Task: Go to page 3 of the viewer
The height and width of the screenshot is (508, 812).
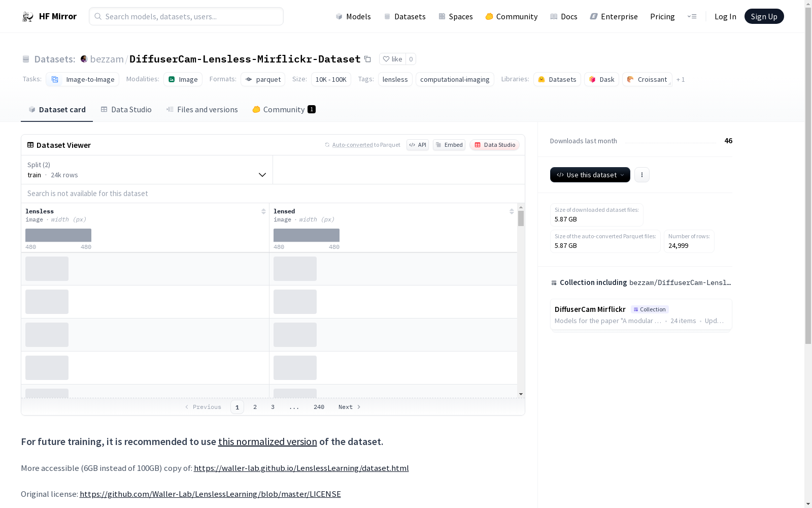Action: tap(273, 407)
